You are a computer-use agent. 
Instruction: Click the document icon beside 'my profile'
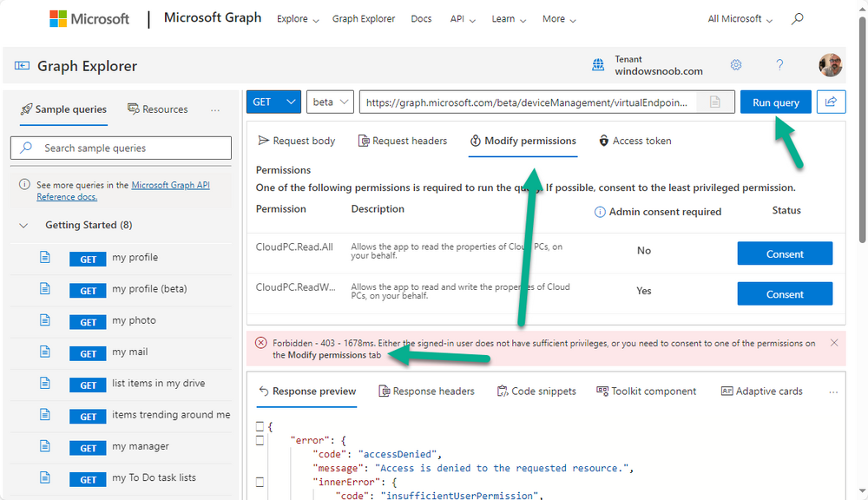pyautogui.click(x=45, y=257)
